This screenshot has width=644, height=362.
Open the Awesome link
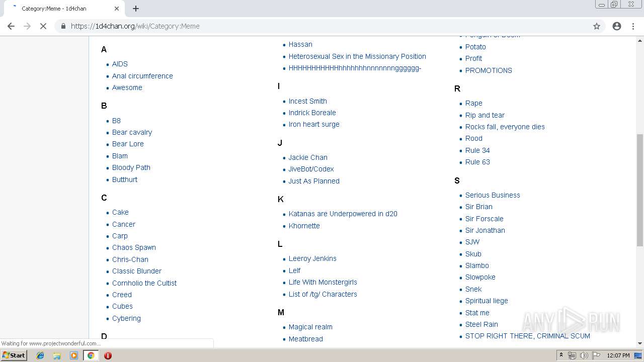pos(127,87)
